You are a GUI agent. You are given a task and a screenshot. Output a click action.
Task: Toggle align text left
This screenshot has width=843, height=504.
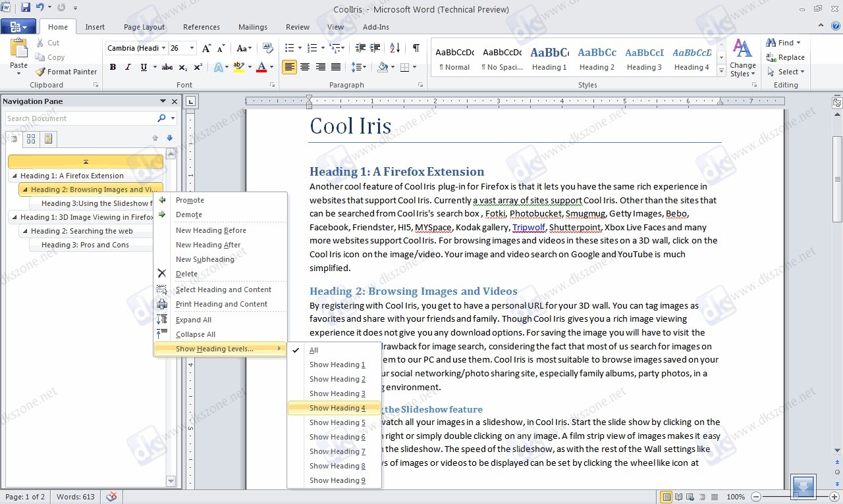[x=289, y=67]
